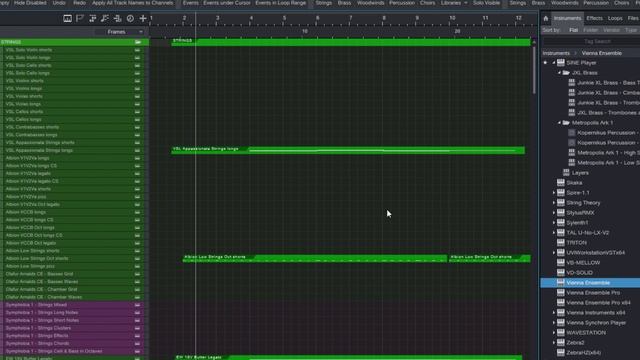Toggle Solo Visible in the top toolbar
This screenshot has width=640, height=360.
tap(486, 3)
